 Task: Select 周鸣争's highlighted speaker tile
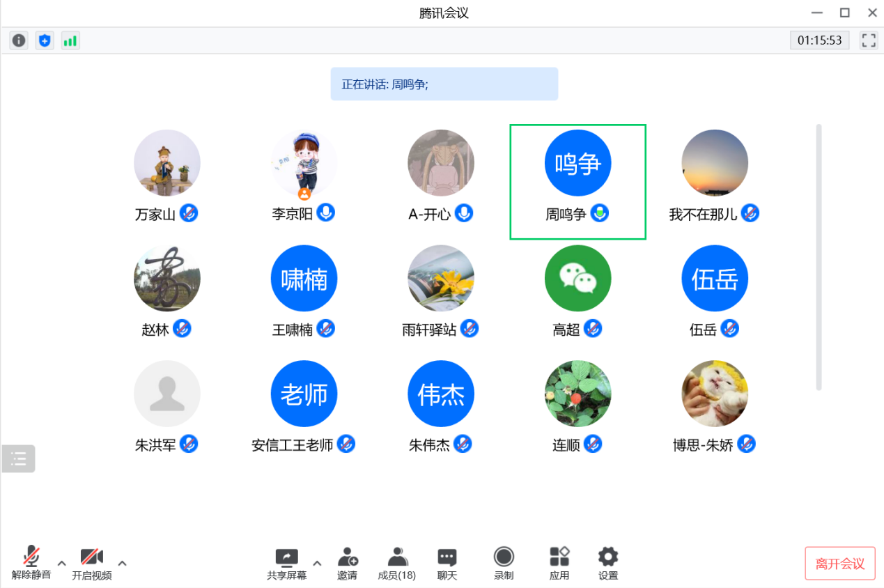pos(577,181)
